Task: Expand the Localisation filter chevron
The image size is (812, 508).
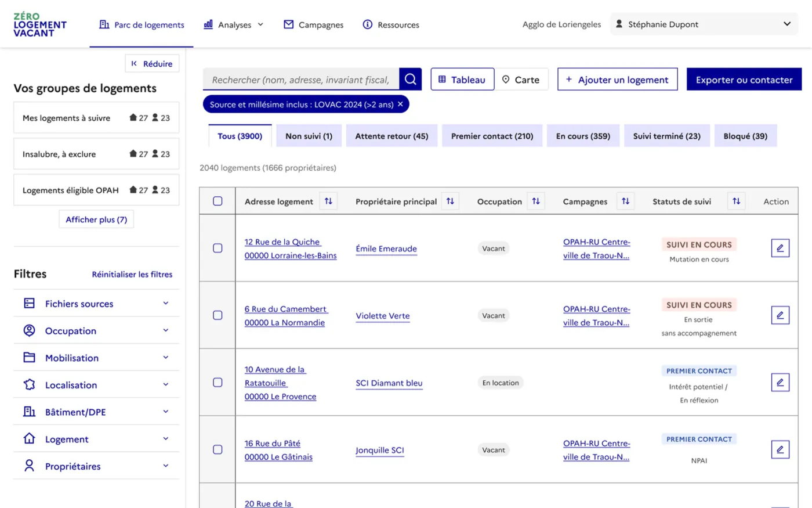Action: point(165,384)
